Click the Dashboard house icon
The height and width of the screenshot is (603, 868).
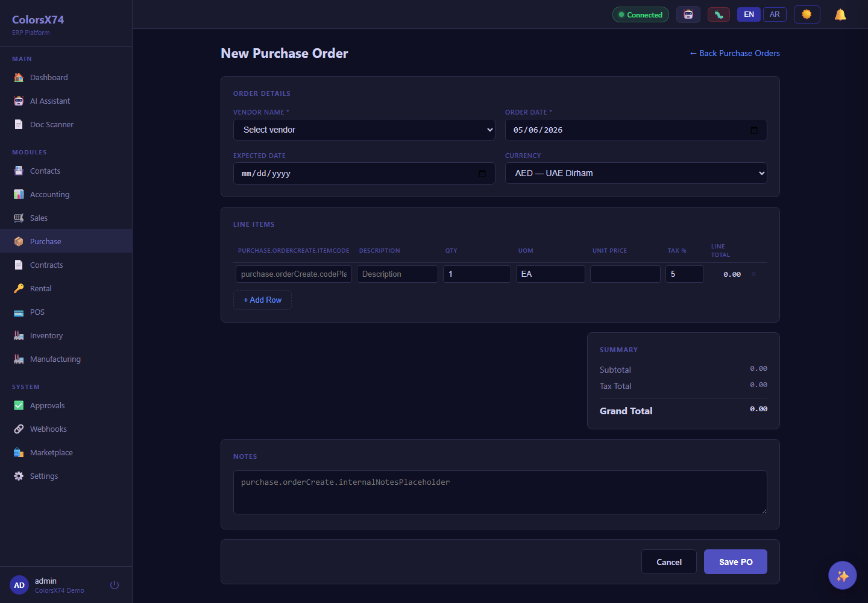pyautogui.click(x=19, y=78)
